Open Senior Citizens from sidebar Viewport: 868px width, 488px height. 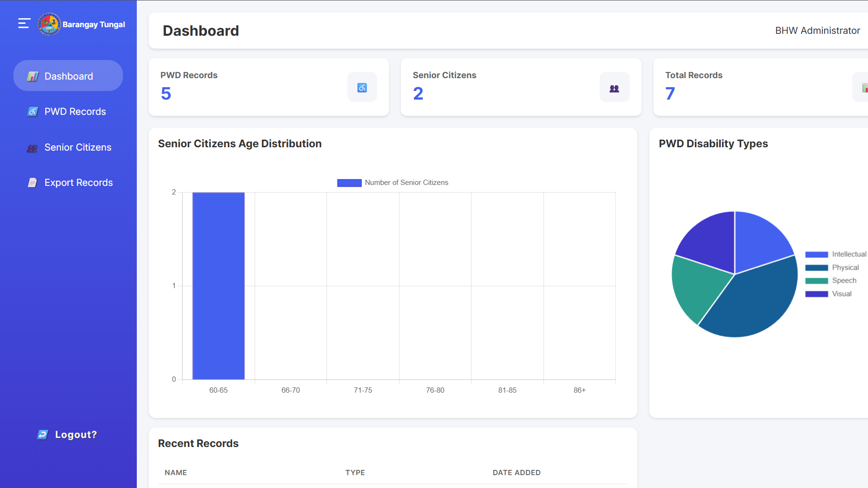[78, 147]
